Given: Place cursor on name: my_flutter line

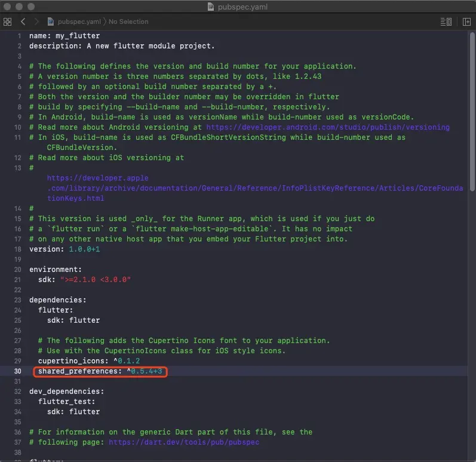Looking at the screenshot, I should click(x=65, y=35).
